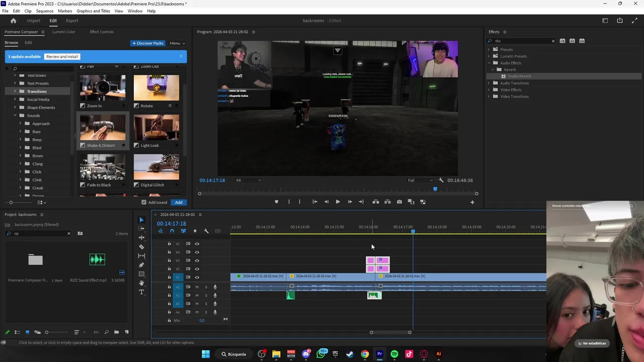Viewport: 644px width, 362px height.
Task: Enable the Add sound checkbox
Action: point(144,202)
